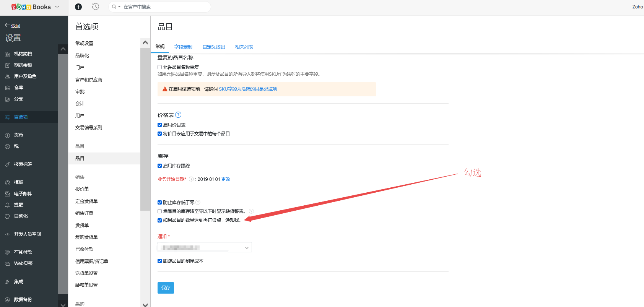Open the 自定义按钮 tab
The height and width of the screenshot is (307, 644).
point(213,47)
